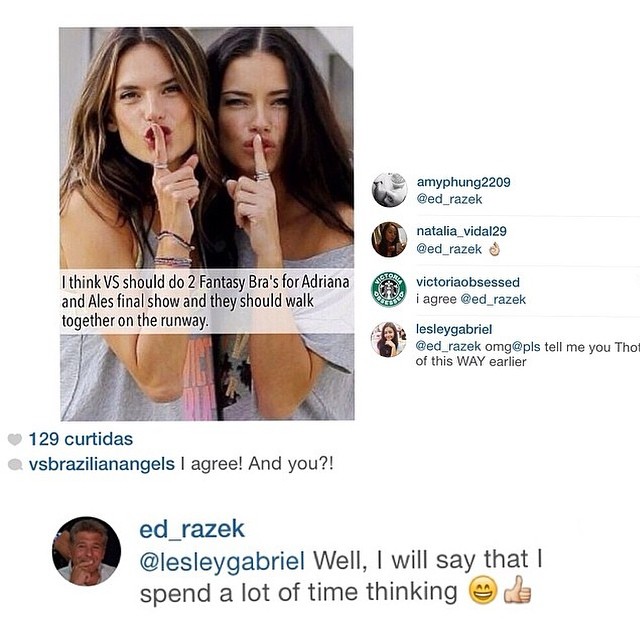Open the victoriaobsessed username link
Image resolution: width=640 pixels, height=640 pixels.
(x=468, y=282)
